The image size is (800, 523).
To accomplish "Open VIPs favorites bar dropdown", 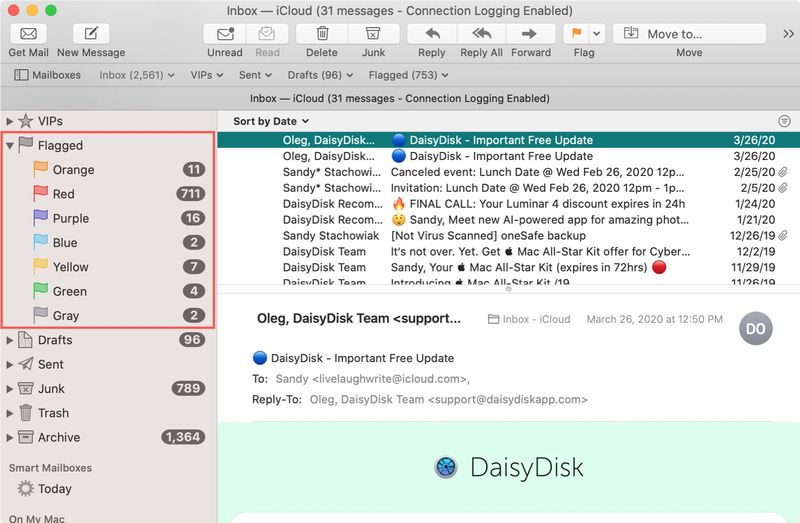I will click(207, 75).
